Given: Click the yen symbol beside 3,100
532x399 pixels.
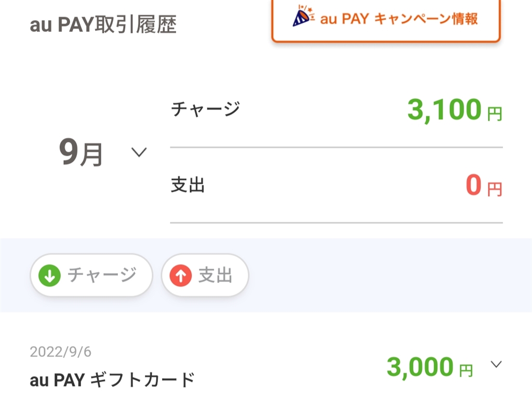Looking at the screenshot, I should point(495,114).
